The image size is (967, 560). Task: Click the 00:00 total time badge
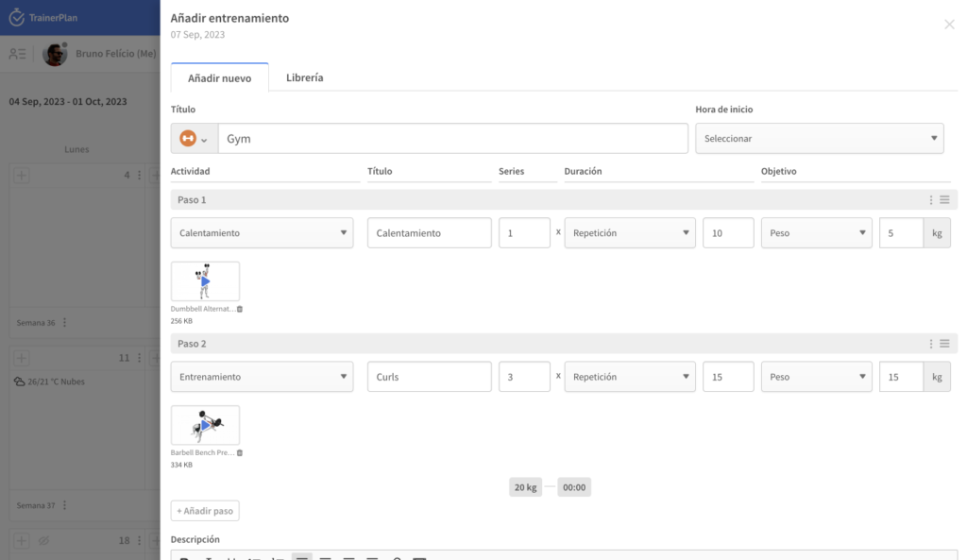574,487
